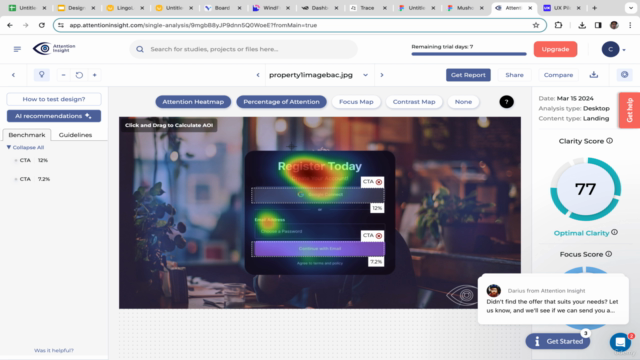Toggle browser side panel icon
This screenshot has width=640, height=360.
[598, 25]
